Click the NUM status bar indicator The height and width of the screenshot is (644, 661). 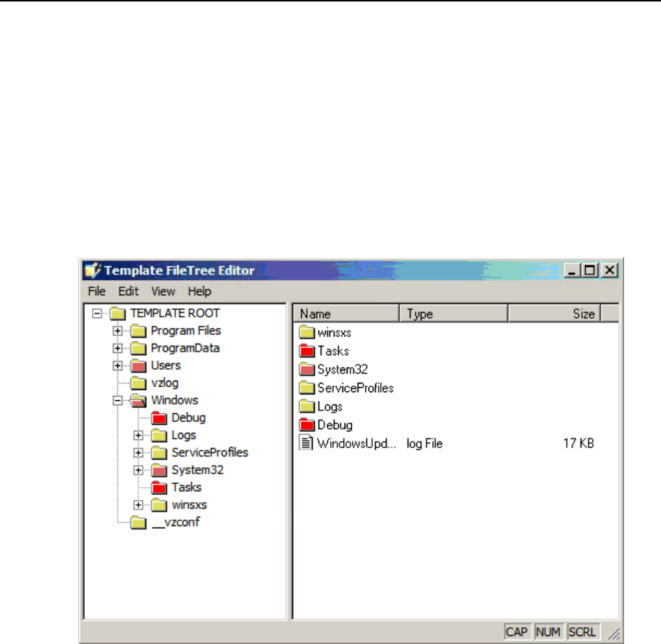548,632
